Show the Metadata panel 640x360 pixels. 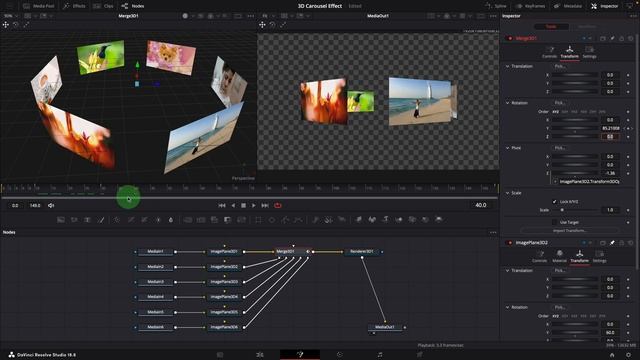568,6
